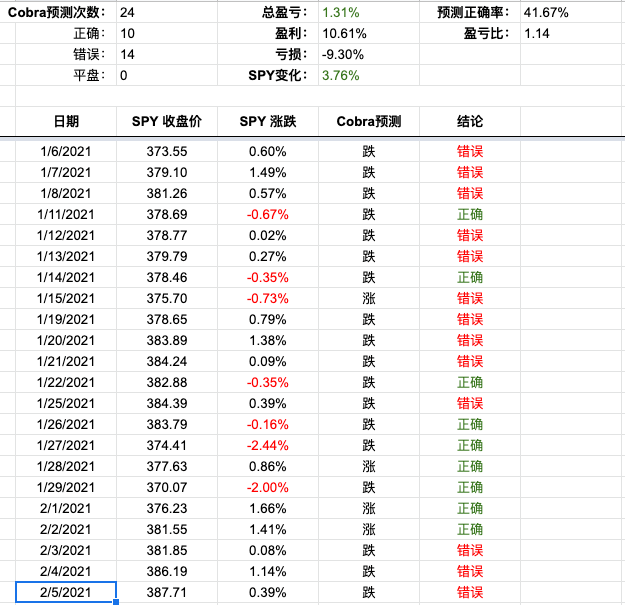Click the 正确 result for 1/11/2021
625x605 pixels.
[470, 214]
